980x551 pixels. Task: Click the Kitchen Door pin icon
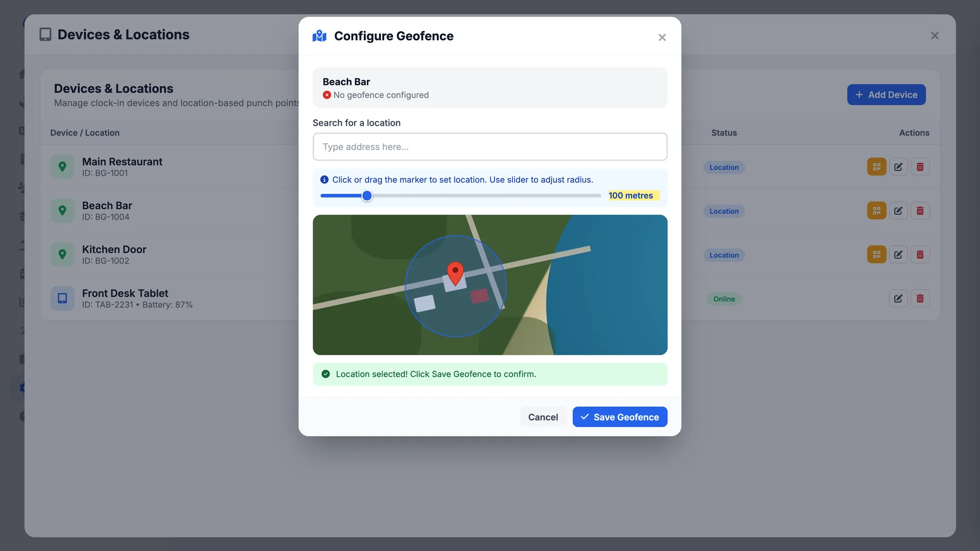(x=63, y=254)
